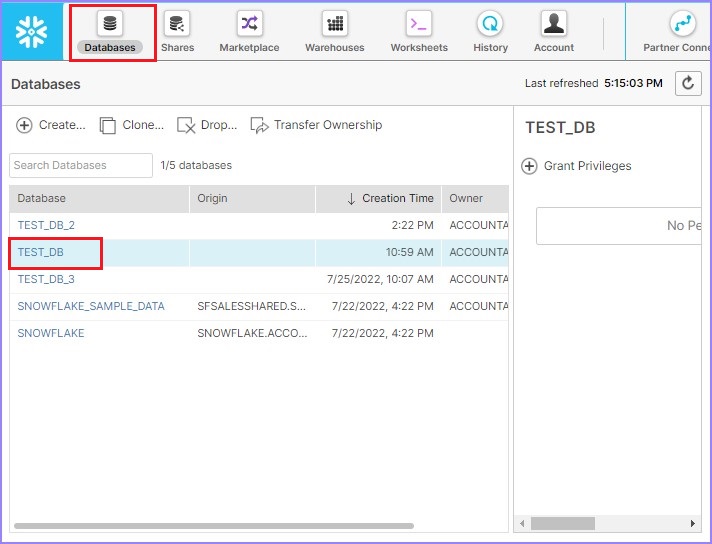The width and height of the screenshot is (712, 544).
Task: Refresh the databases list
Action: (688, 84)
